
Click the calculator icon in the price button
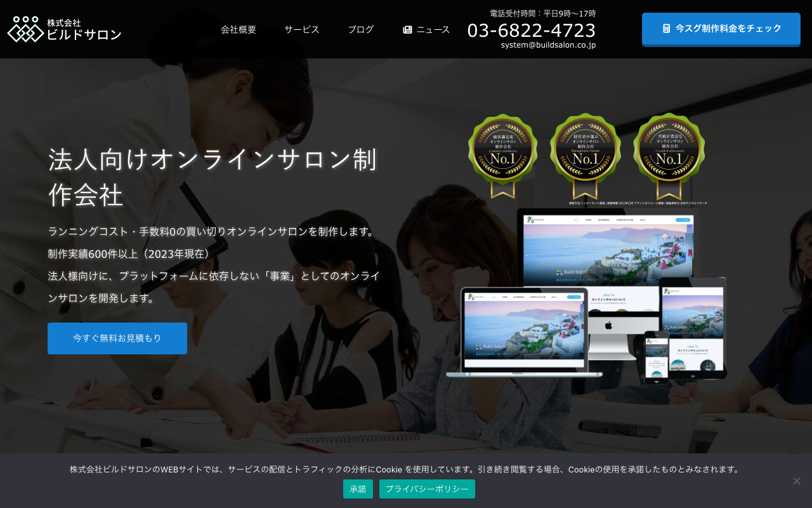(x=666, y=29)
